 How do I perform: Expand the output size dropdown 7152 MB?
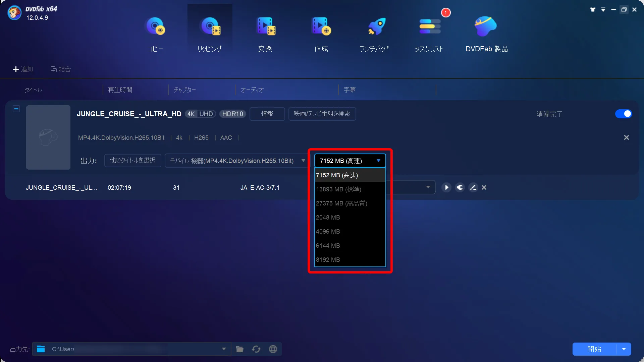[350, 161]
